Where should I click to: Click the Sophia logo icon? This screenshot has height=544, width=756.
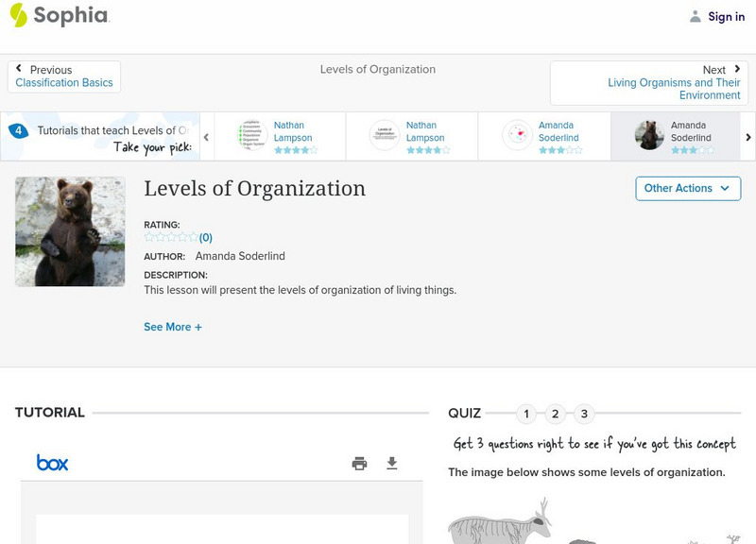click(x=19, y=15)
